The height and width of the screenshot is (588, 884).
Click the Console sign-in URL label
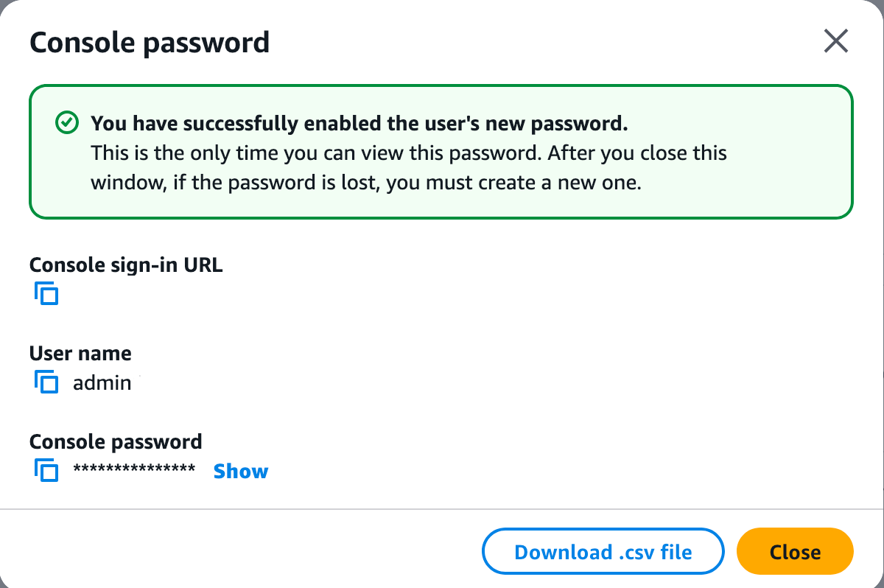(126, 264)
